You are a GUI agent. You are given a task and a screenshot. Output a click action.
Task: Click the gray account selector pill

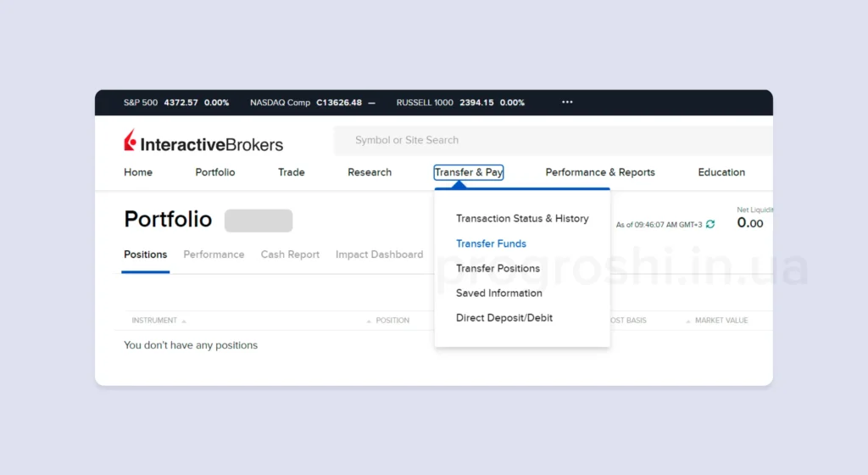[259, 221]
